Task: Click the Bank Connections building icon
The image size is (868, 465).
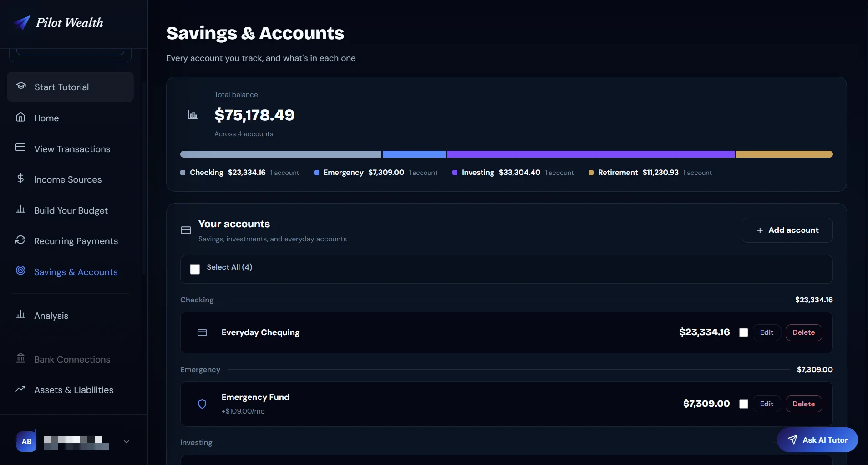Action: (x=20, y=358)
